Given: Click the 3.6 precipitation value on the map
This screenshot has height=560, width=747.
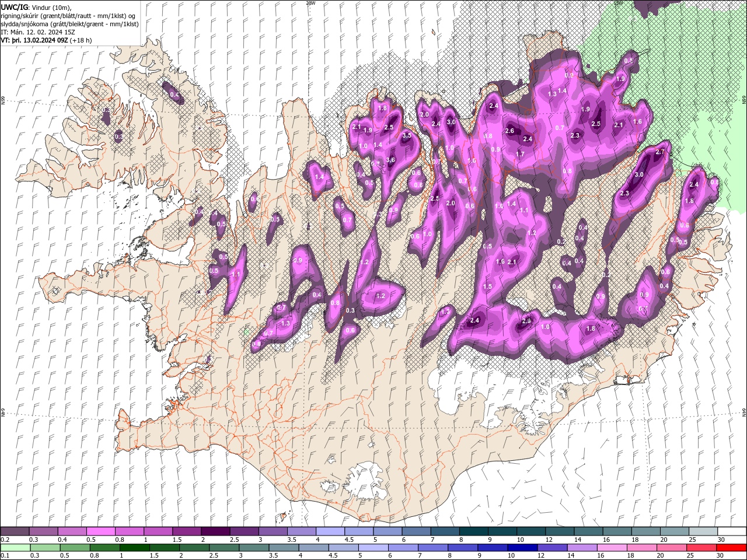Looking at the screenshot, I should tap(391, 160).
